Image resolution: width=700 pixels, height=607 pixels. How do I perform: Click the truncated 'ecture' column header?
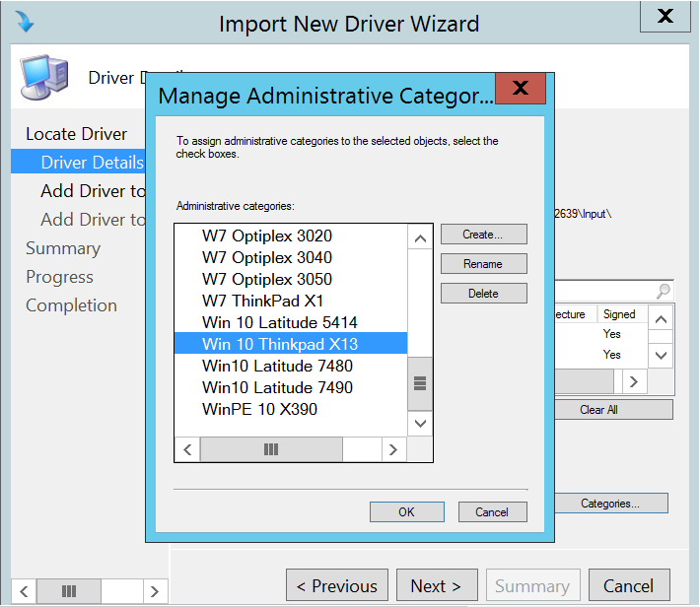pyautogui.click(x=576, y=314)
